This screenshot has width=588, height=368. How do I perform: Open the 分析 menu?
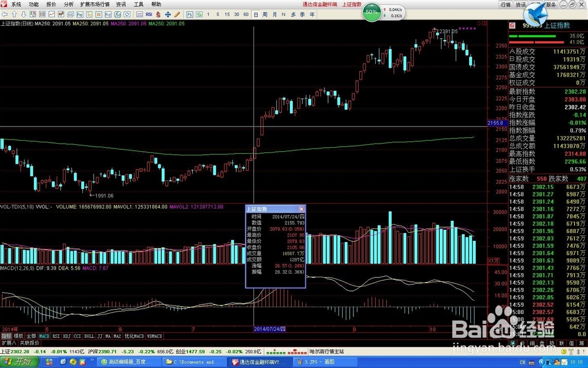69,4
